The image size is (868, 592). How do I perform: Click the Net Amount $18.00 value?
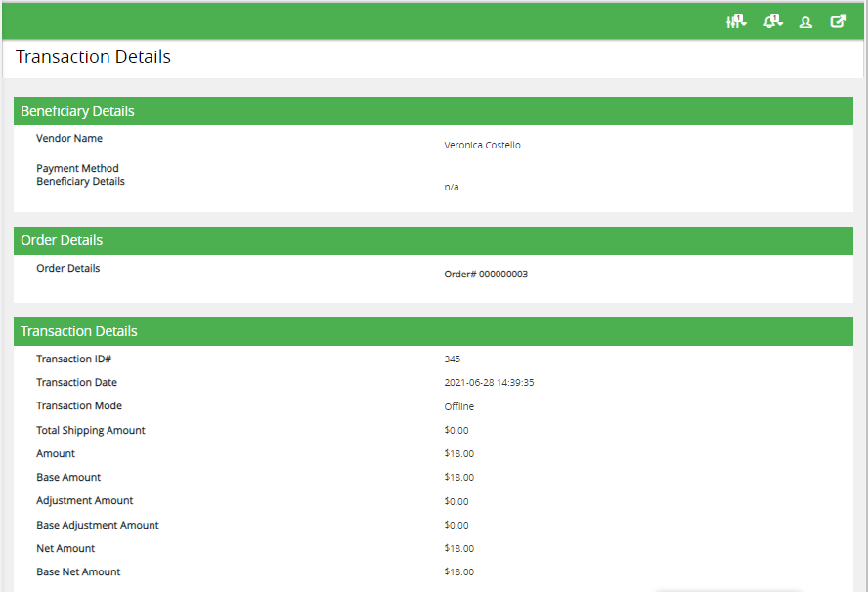(x=458, y=549)
